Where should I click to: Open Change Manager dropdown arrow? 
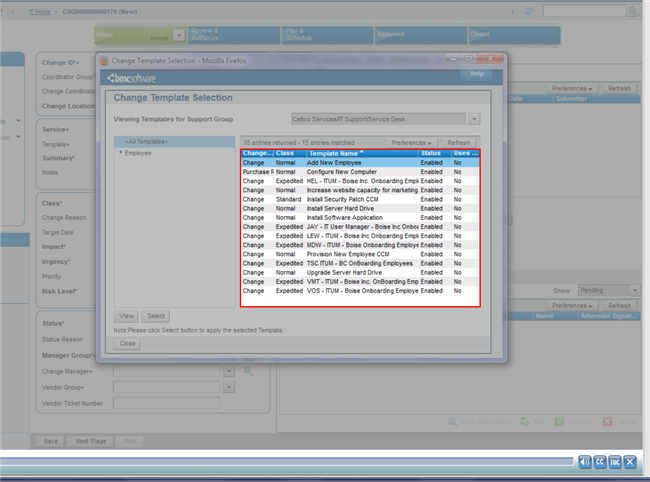pos(229,371)
